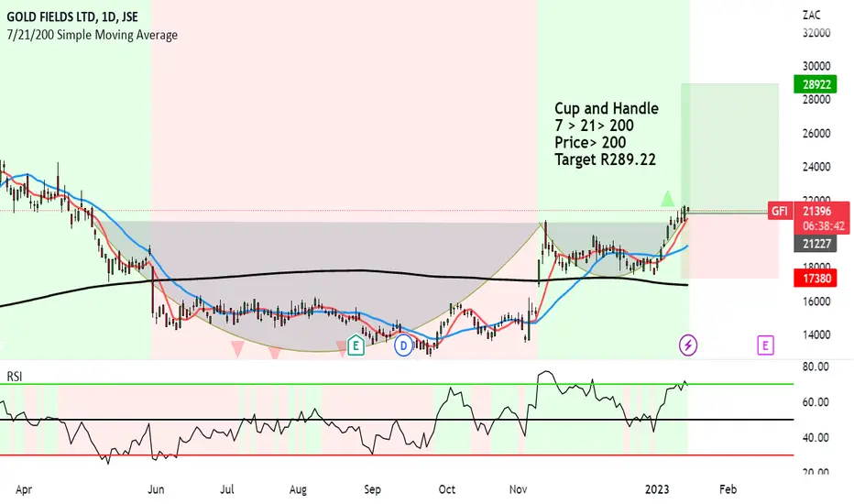Click the 2023 label on time axis
The height and width of the screenshot is (504, 854).
coord(657,489)
